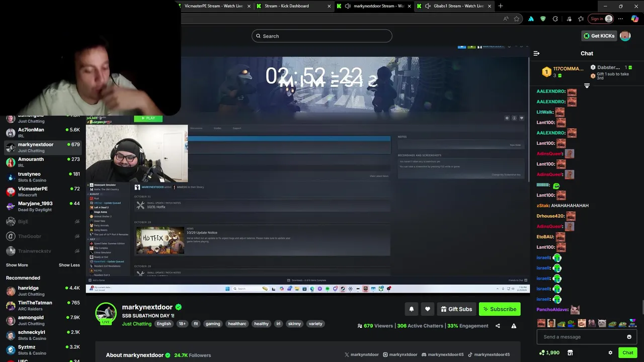Open recommended channel TimTheTatman

[x=43, y=306]
